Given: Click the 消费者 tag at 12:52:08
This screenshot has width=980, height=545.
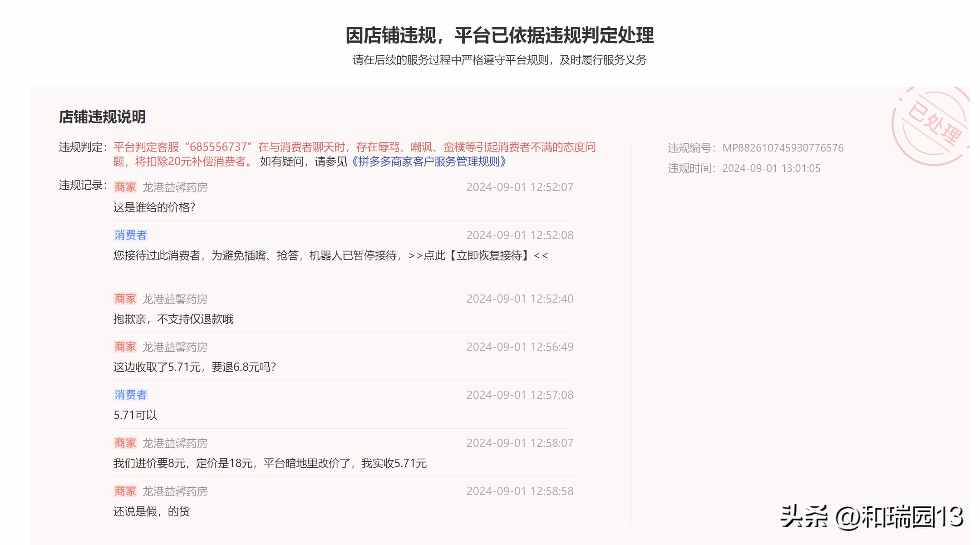Looking at the screenshot, I should [x=131, y=235].
